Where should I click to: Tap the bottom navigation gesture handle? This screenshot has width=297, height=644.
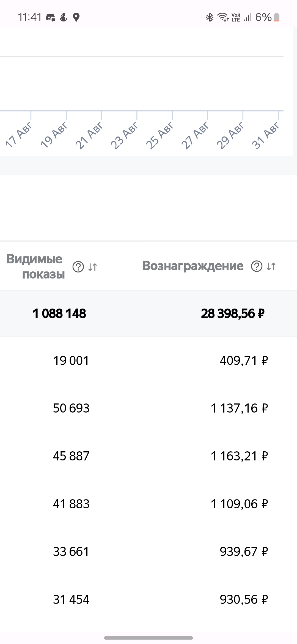(x=148, y=638)
